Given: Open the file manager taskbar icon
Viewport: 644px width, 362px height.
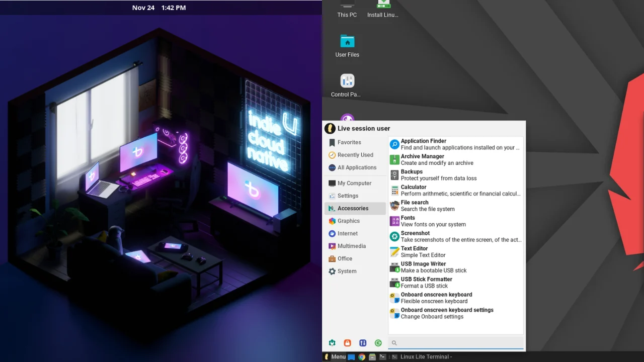Looking at the screenshot, I should [372, 357].
